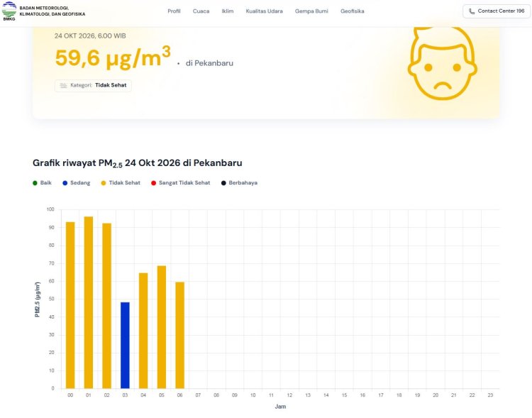Click the '100' y-axis value label
The image size is (532, 418).
50,209
